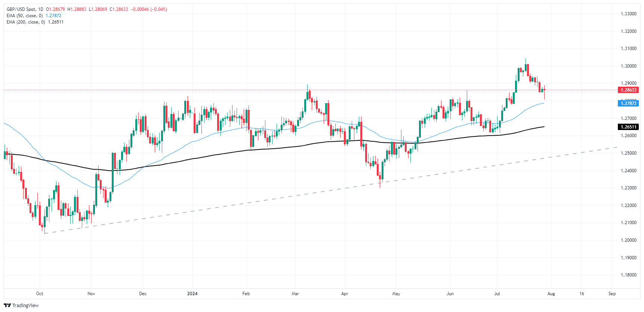Click the 1D interval text in legend
Viewport: 644px width, 312px height.
click(x=41, y=9)
